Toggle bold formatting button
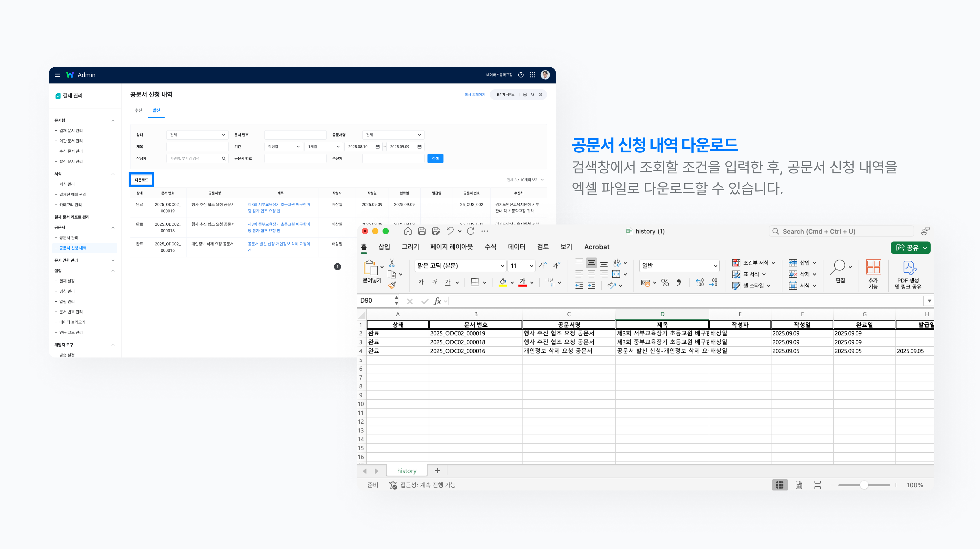Image resolution: width=980 pixels, height=549 pixels. coord(421,282)
